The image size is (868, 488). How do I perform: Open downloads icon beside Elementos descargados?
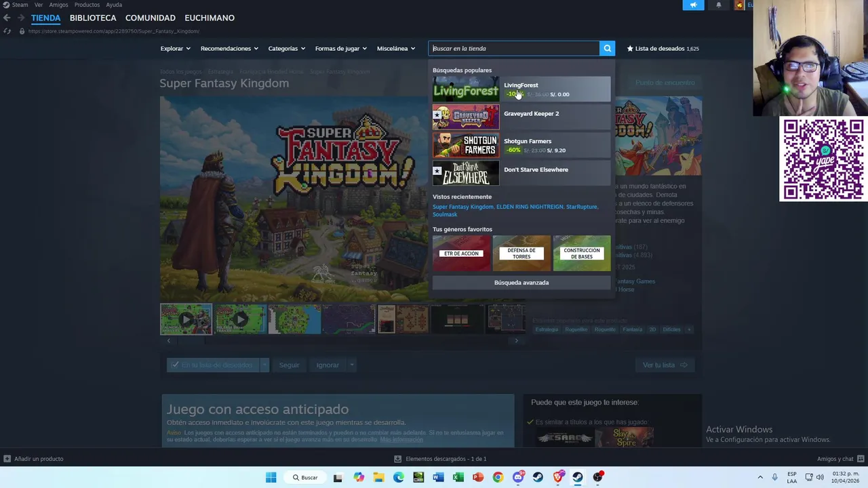pos(398,459)
